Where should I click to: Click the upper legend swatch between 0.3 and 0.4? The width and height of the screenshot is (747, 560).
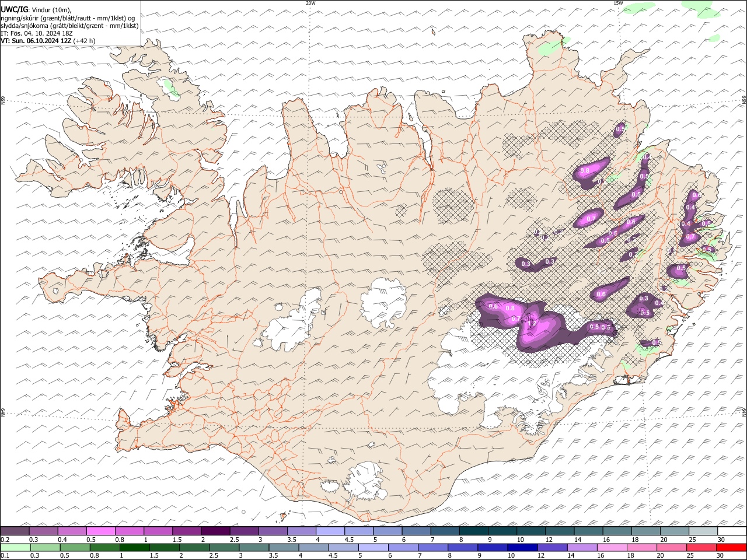coord(44,531)
